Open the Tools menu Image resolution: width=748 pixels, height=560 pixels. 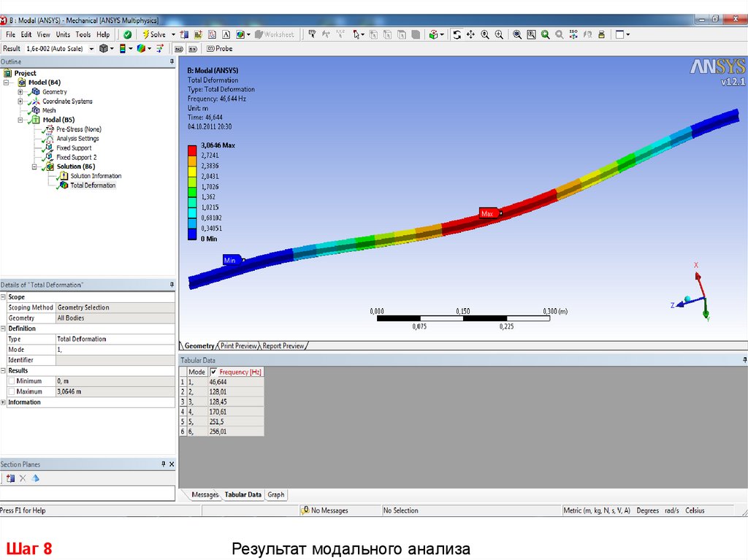(83, 34)
